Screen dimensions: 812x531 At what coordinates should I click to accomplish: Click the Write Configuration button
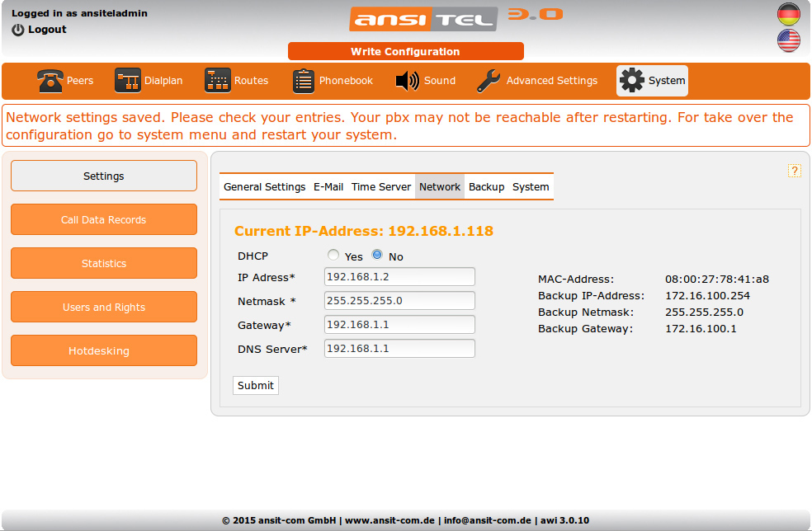[405, 51]
